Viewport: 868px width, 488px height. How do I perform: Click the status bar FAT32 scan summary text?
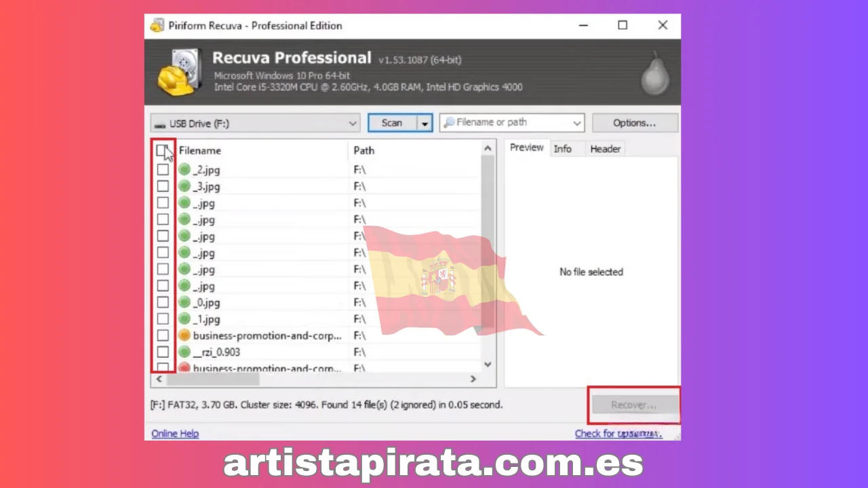click(x=326, y=405)
